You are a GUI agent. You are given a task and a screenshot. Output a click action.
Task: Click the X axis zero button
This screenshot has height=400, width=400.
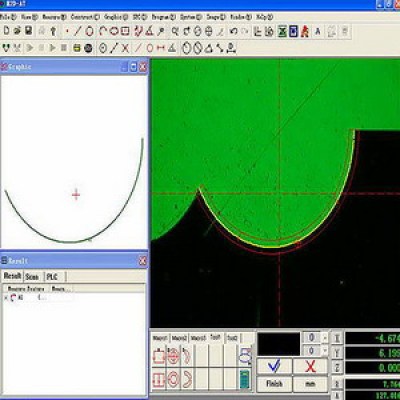pyautogui.click(x=337, y=339)
